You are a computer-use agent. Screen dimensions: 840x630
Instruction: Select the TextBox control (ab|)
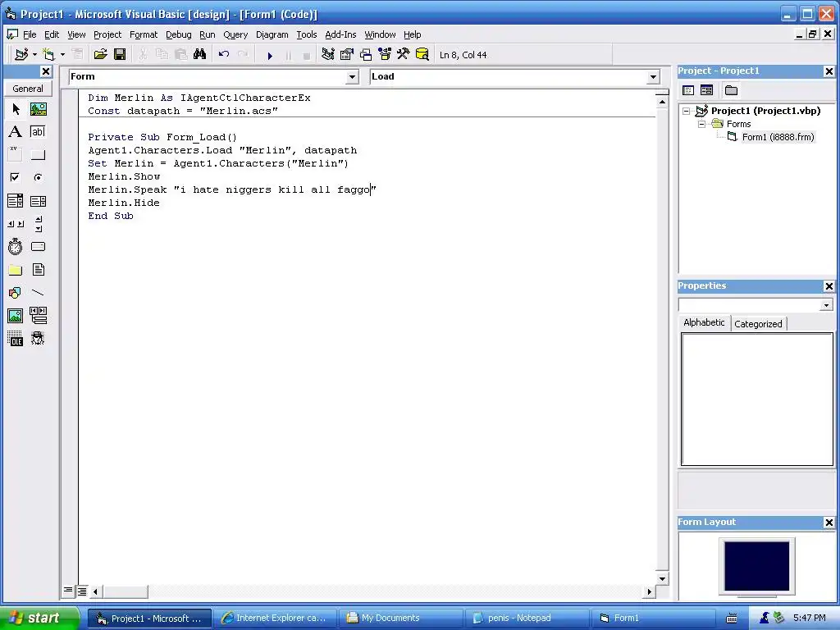pos(38,132)
